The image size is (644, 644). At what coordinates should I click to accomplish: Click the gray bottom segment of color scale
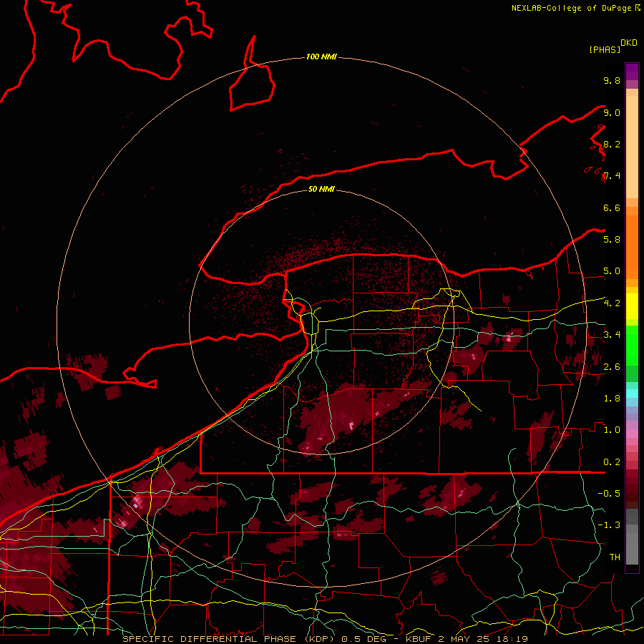[x=632, y=538]
